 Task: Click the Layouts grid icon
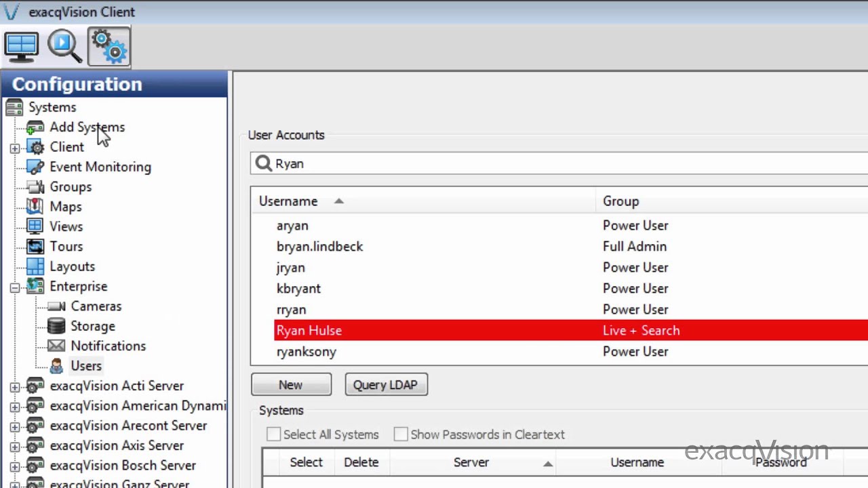point(35,266)
